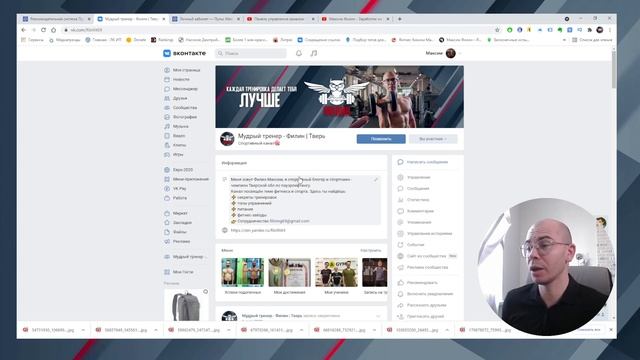This screenshot has height=360, width=640.
Task: Open the taplink URL in Информация
Action: 258,230
